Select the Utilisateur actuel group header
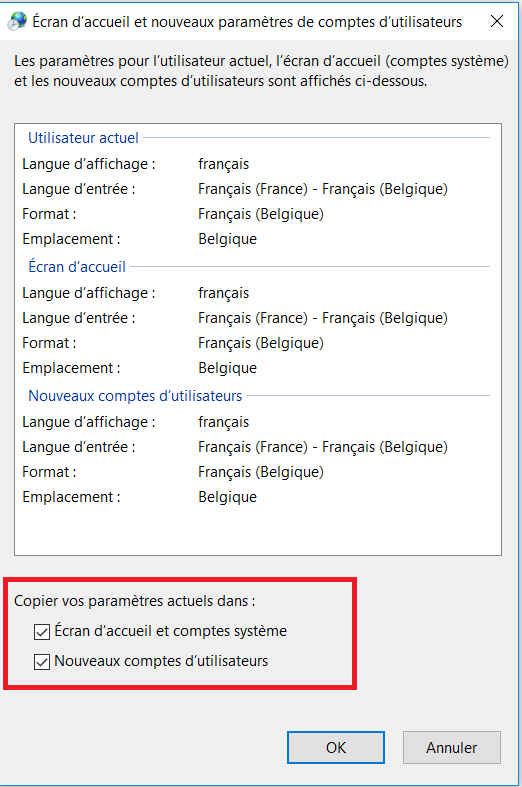 pos(83,138)
